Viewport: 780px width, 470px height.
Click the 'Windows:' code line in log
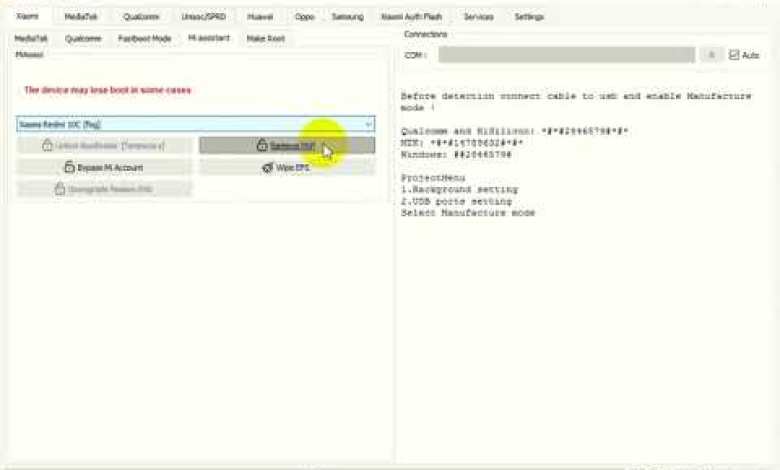click(456, 155)
